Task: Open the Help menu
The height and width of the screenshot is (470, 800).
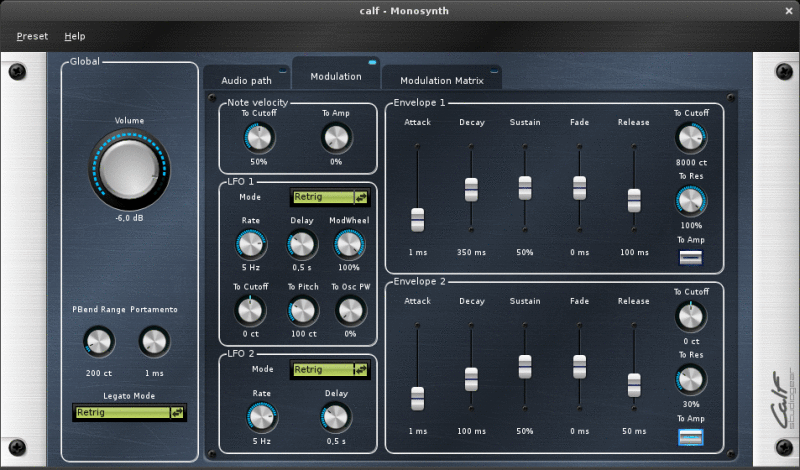Action: 75,36
